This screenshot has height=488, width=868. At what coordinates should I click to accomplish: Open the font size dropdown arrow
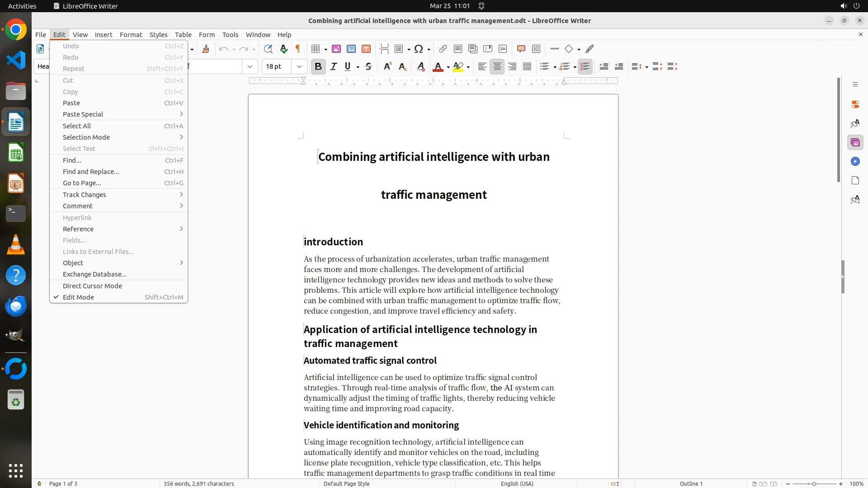[x=299, y=67]
